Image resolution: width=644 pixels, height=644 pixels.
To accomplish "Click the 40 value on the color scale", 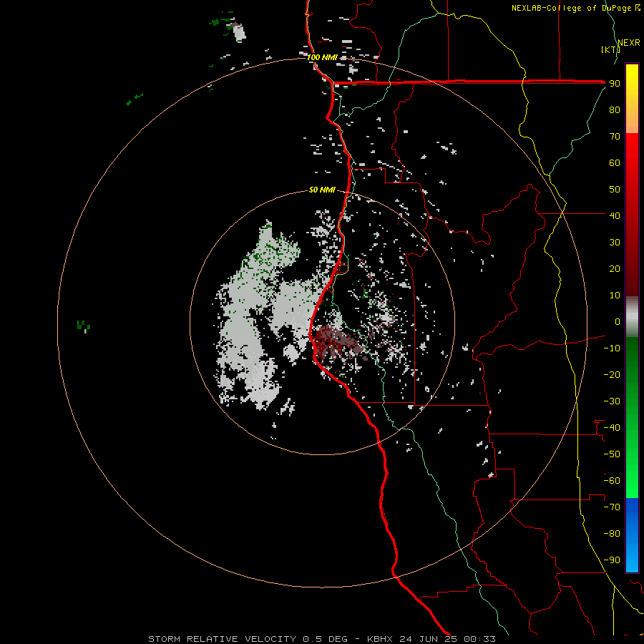I will click(615, 215).
